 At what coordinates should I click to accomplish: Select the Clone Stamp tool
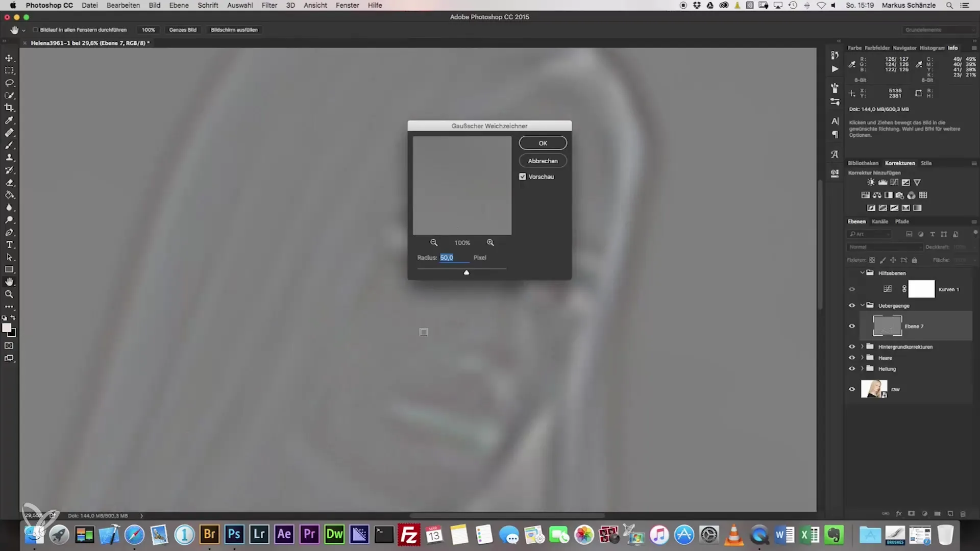[9, 158]
